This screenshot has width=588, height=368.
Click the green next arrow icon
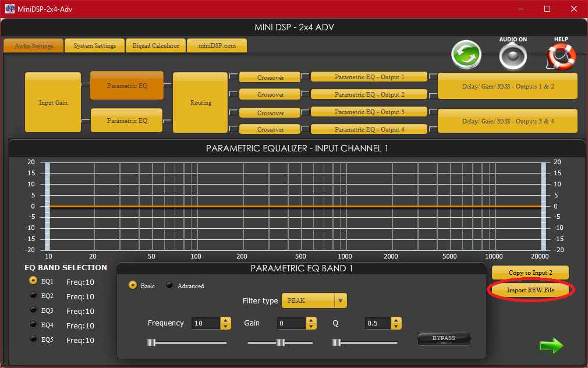point(551,346)
